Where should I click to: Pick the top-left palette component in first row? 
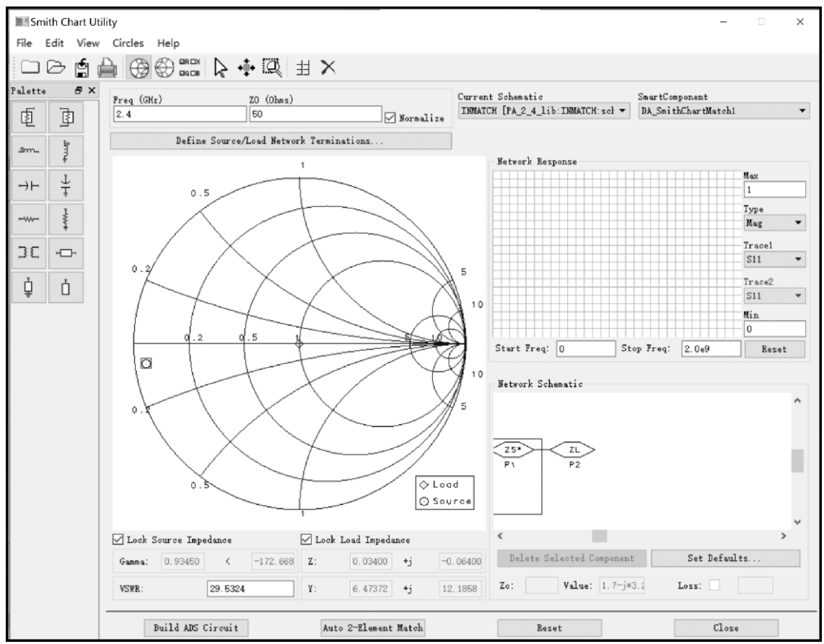click(x=28, y=117)
